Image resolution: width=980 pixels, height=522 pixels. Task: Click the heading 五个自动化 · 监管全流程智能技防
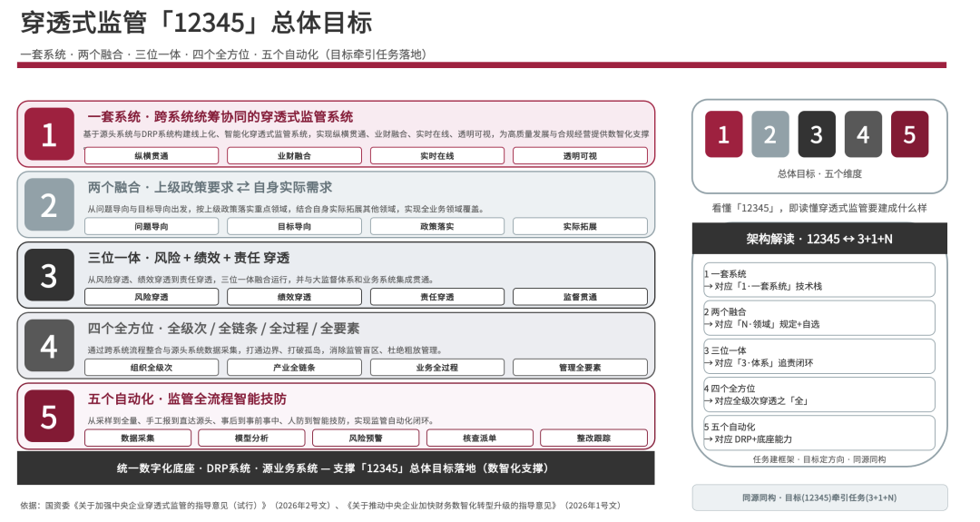[188, 399]
